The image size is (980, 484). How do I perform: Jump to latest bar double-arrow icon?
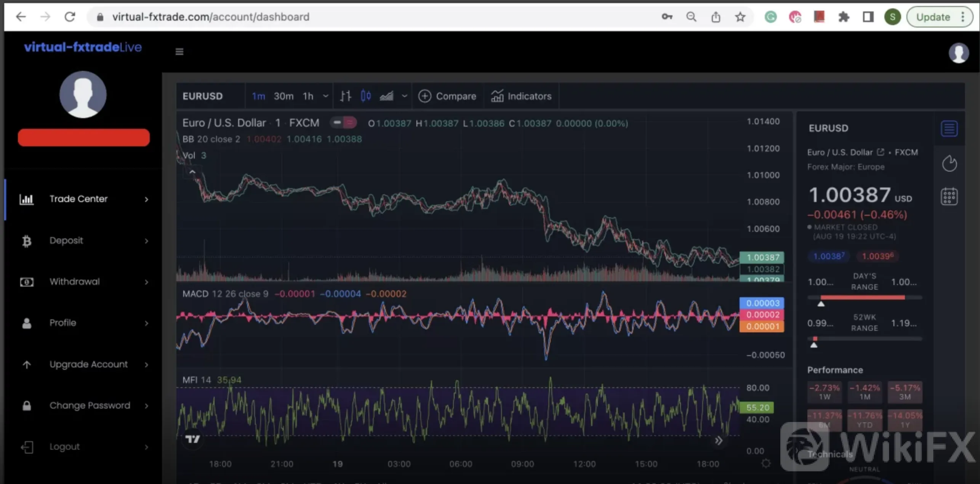(719, 441)
